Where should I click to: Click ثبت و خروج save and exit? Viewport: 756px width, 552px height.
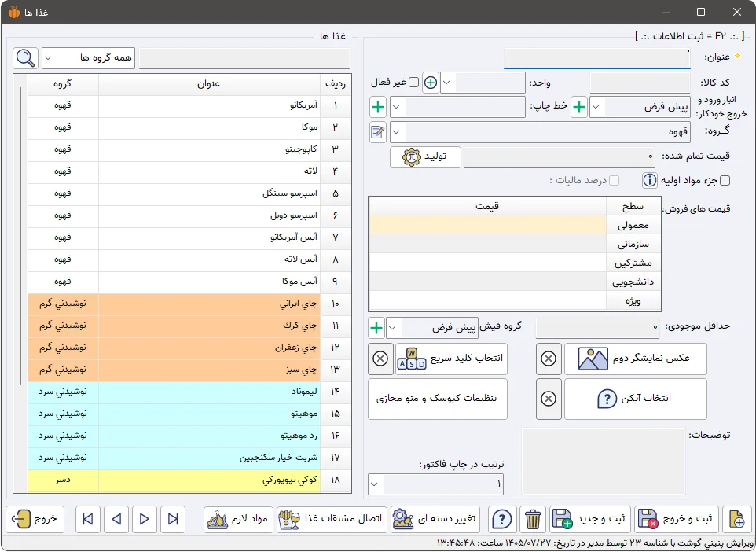coord(677,520)
